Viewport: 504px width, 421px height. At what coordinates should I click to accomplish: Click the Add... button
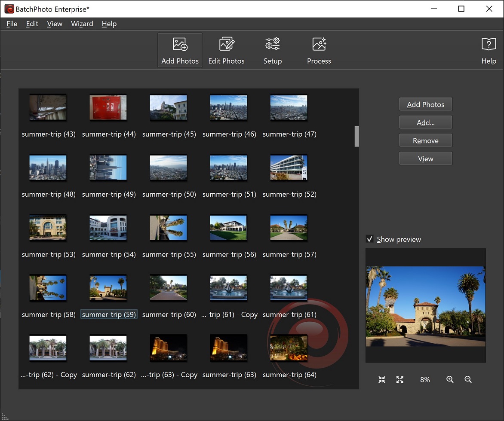pyautogui.click(x=425, y=122)
